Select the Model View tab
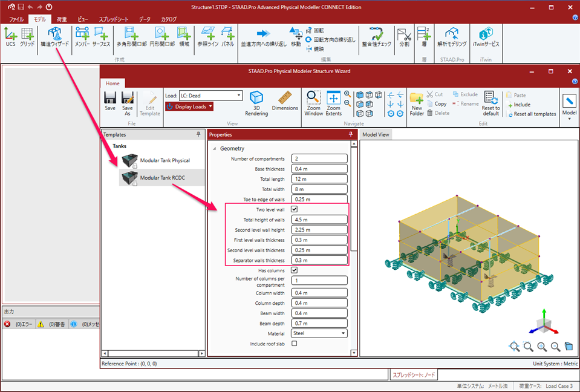 (376, 135)
